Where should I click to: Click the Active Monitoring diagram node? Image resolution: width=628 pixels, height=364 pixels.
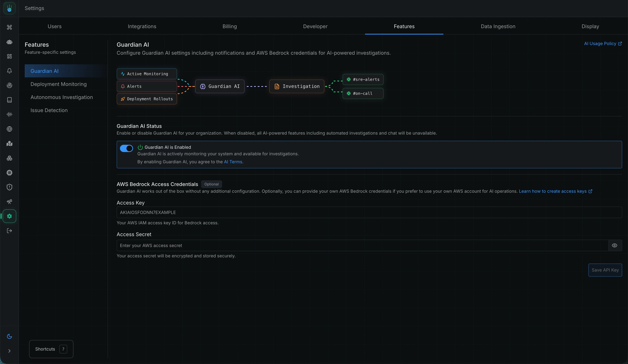pyautogui.click(x=147, y=74)
